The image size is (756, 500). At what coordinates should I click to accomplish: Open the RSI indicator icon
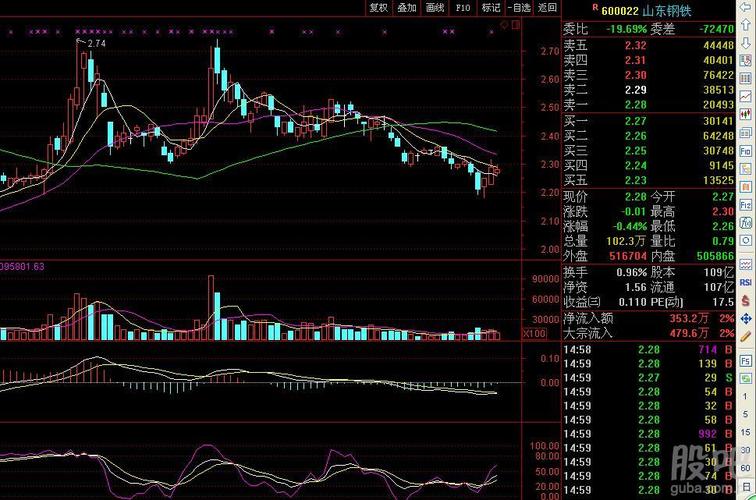(x=745, y=282)
